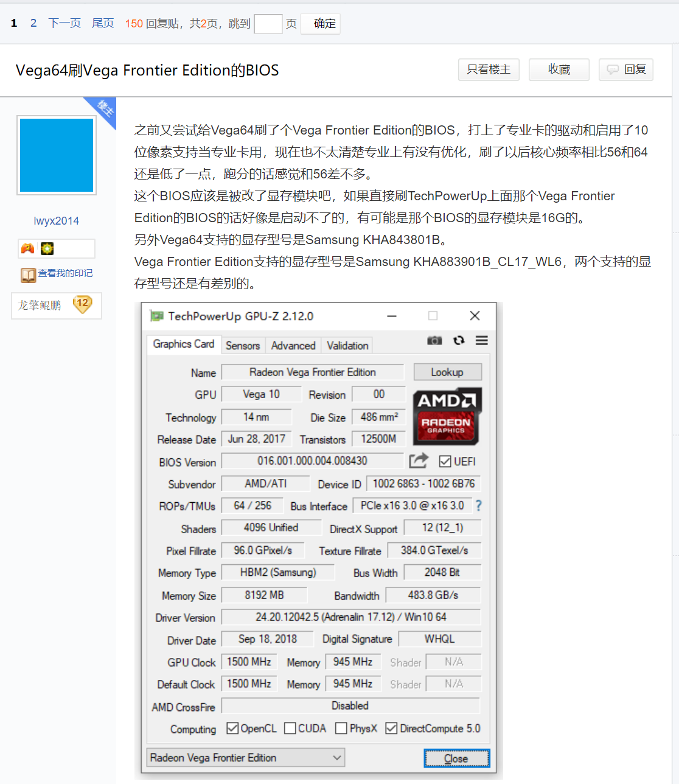Click the Memory Type value HBM2 (Samsung)
This screenshot has width=679, height=784.
pos(278,572)
